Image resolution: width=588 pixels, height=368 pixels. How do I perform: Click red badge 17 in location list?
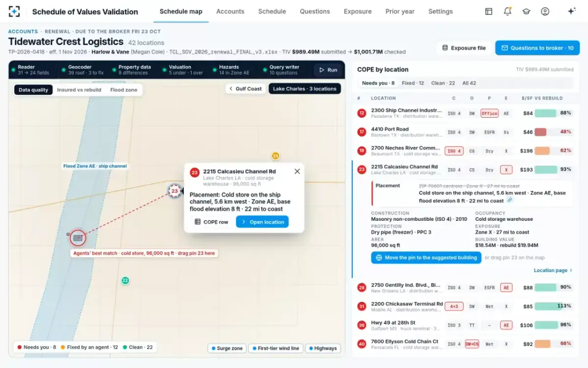[362, 132]
